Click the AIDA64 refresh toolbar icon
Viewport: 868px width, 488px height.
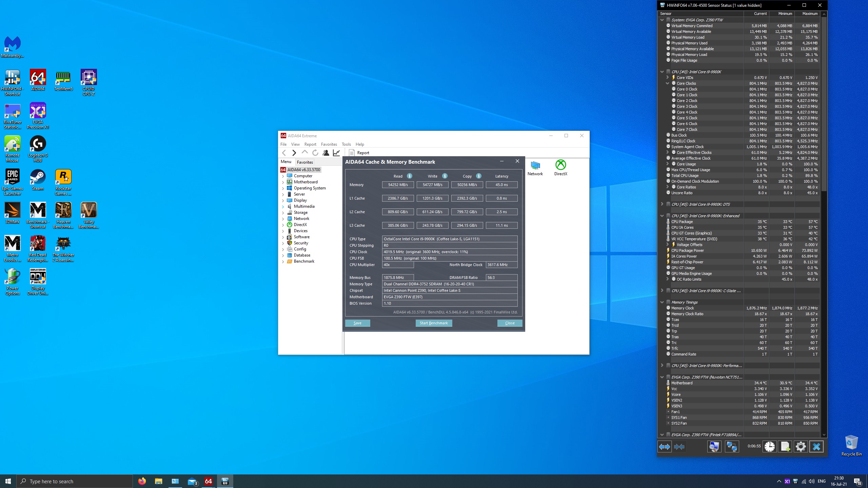click(x=315, y=153)
